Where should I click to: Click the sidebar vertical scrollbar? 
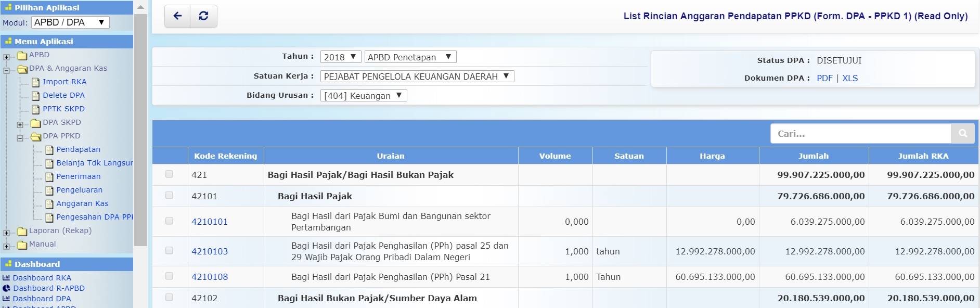point(140,130)
